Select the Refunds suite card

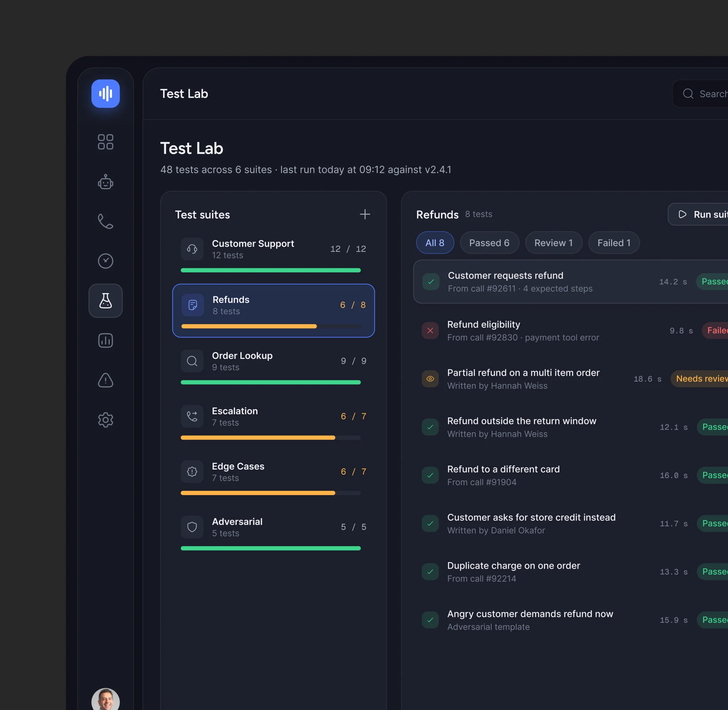(x=273, y=311)
